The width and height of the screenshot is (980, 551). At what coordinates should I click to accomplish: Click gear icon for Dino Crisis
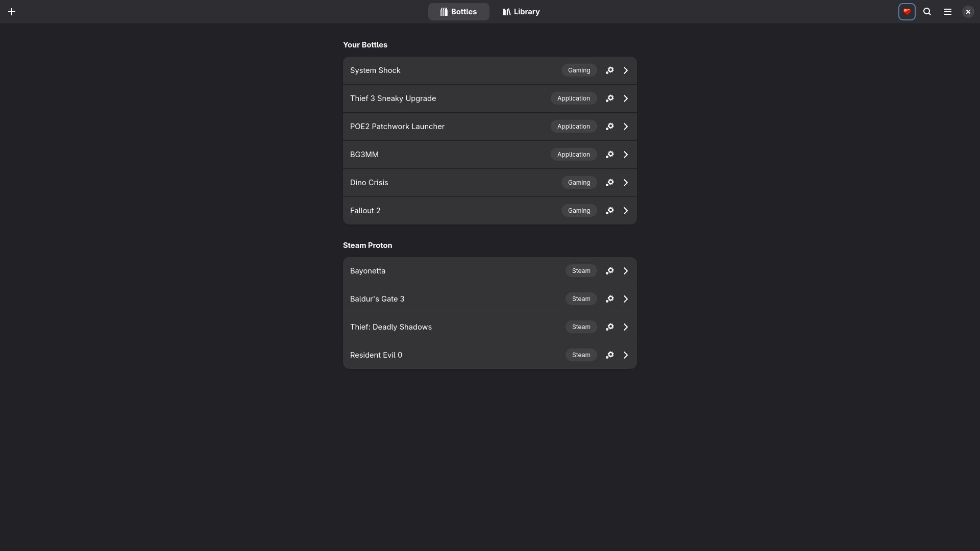point(609,183)
